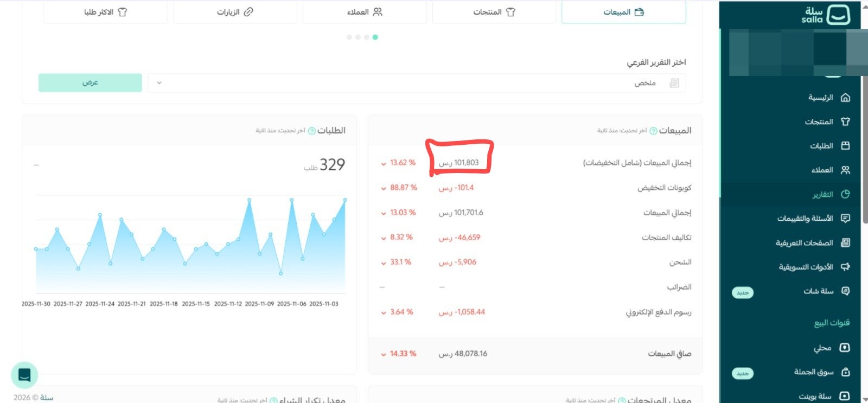Click the icon beside سلة بوينت

845,396
